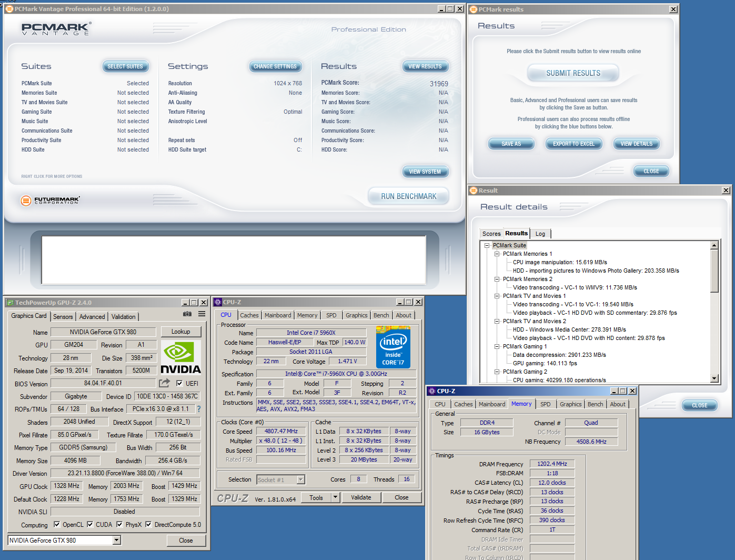The width and height of the screenshot is (735, 560).
Task: Toggle the UEFI checkbox in GPU-Z
Action: (179, 384)
